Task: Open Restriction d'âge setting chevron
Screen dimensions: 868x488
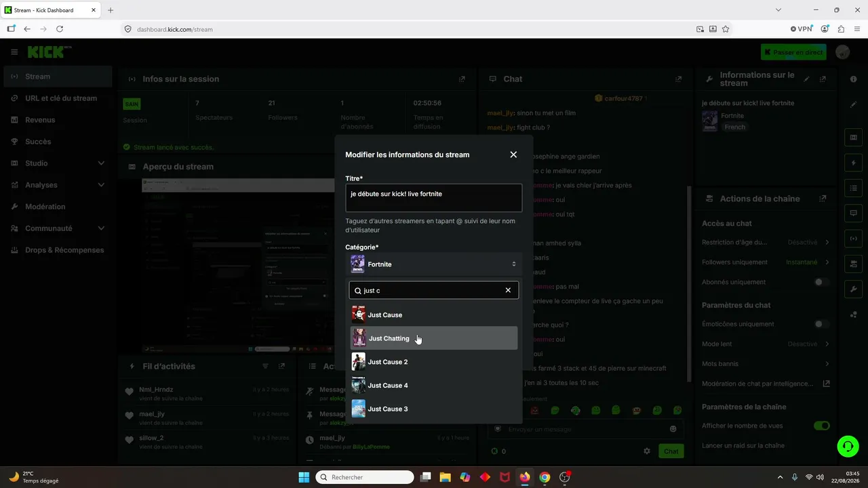Action: click(x=827, y=242)
